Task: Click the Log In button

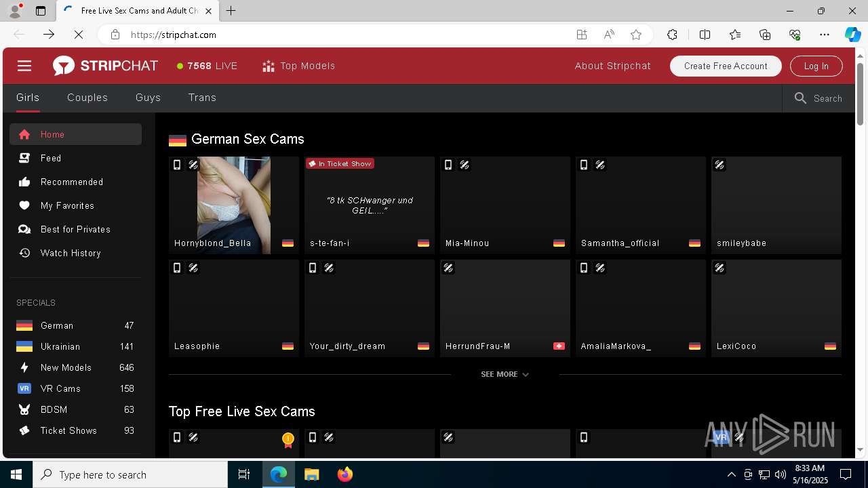Action: pos(816,66)
